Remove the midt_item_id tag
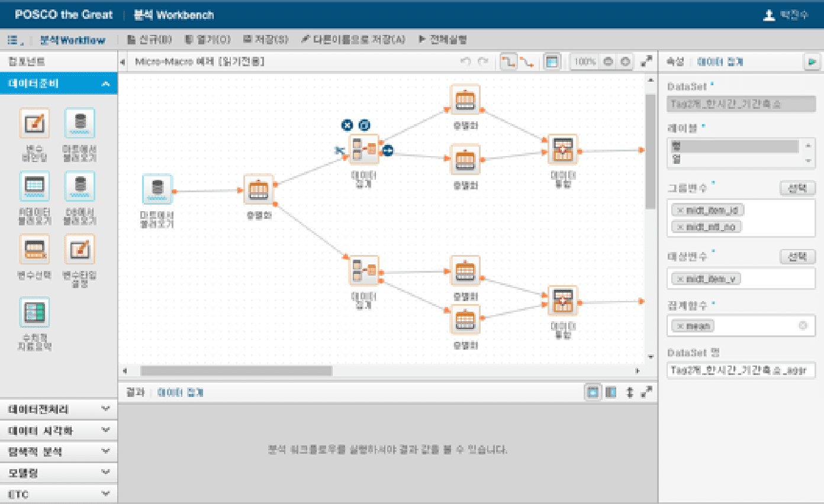 (x=680, y=210)
